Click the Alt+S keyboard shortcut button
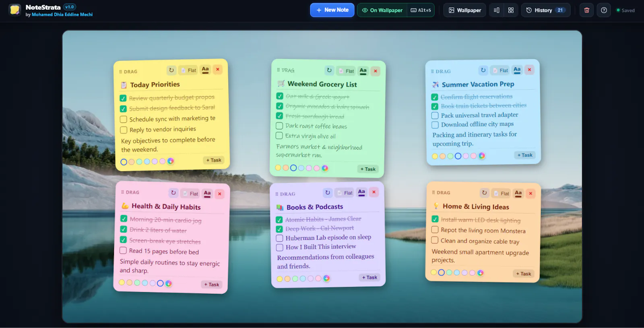This screenshot has width=644, height=328. coord(421,10)
